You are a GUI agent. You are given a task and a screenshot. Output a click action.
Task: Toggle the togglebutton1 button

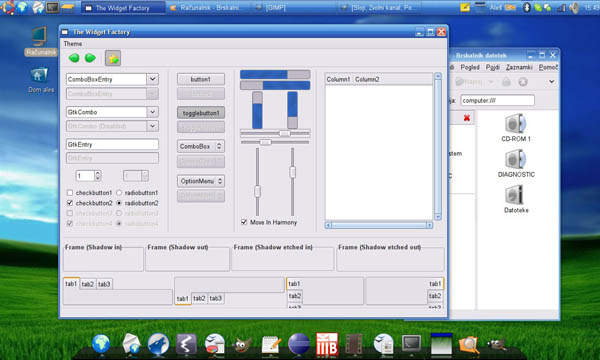tap(201, 113)
